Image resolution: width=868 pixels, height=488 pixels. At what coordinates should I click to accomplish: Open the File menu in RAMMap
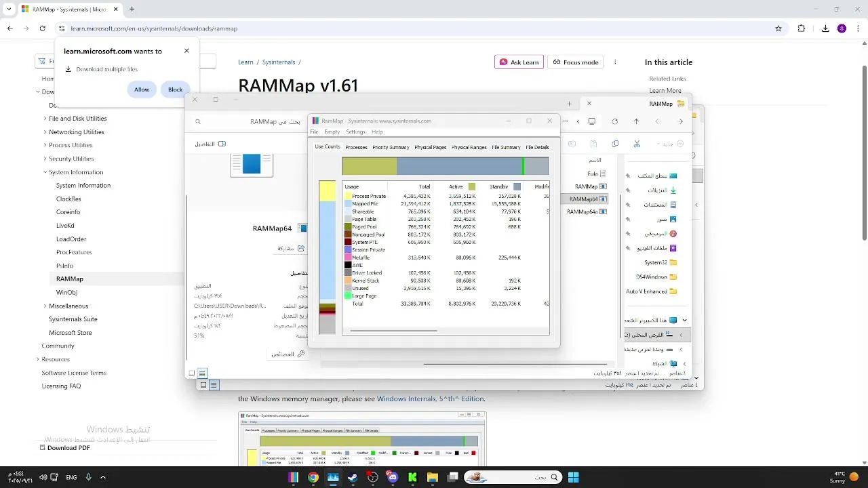(314, 132)
